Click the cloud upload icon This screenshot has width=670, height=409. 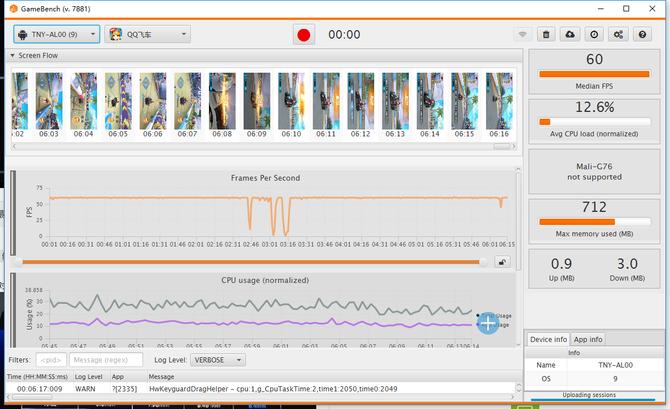click(x=570, y=35)
